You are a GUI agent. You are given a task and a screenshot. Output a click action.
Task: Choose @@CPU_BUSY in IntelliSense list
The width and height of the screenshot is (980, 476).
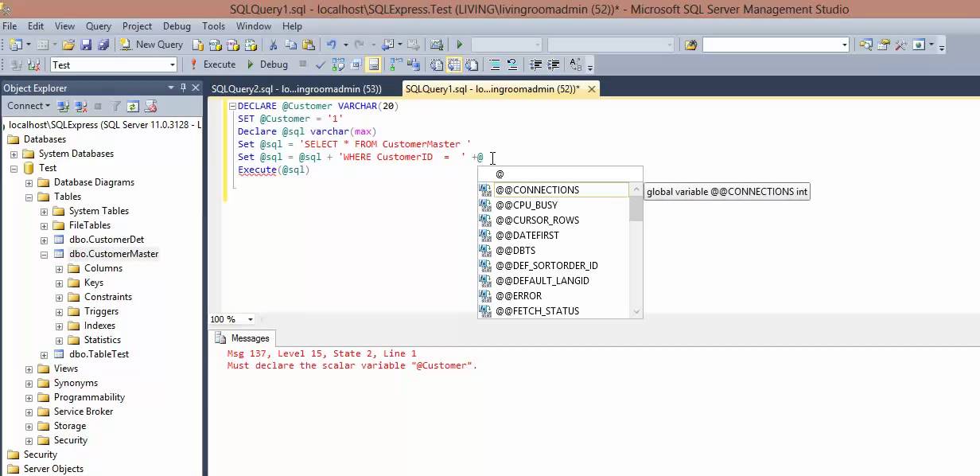tap(554, 205)
